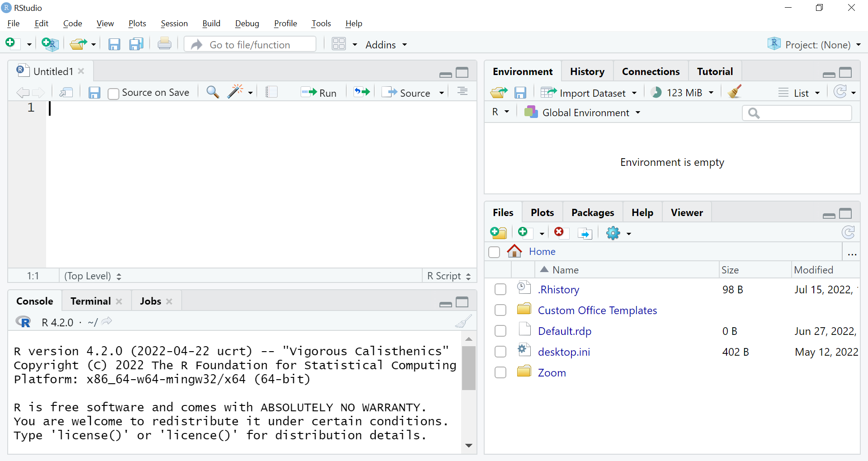Switch List view dropdown

tap(799, 93)
